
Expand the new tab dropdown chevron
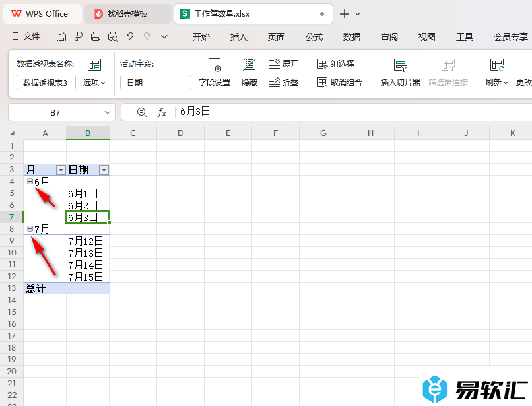[358, 14]
